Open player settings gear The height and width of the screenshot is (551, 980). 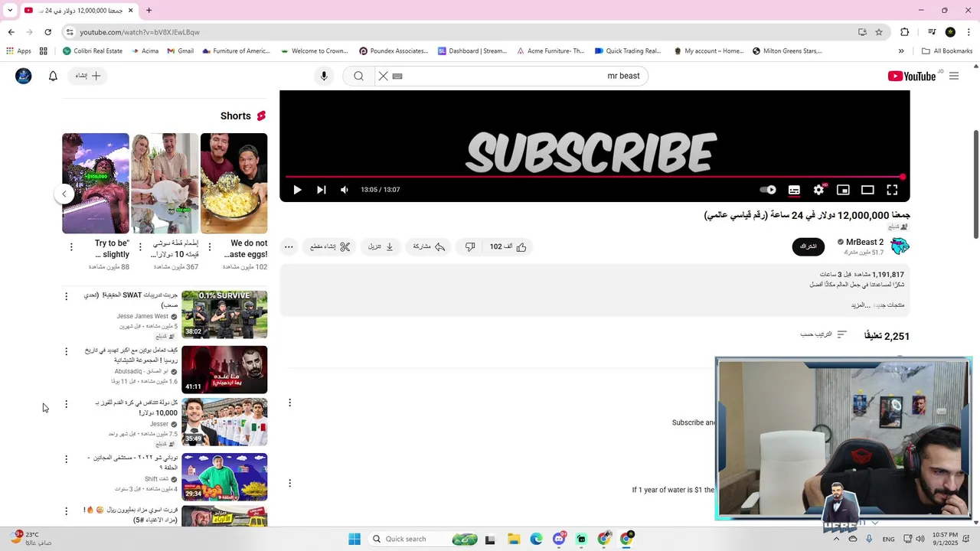click(x=818, y=190)
